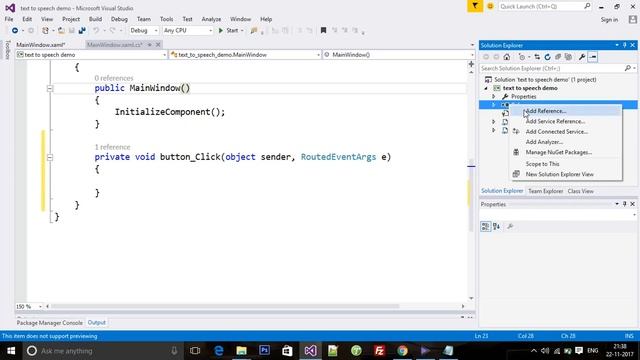Collapse the button_Click method code block
The width and height of the screenshot is (640, 360).
point(50,157)
